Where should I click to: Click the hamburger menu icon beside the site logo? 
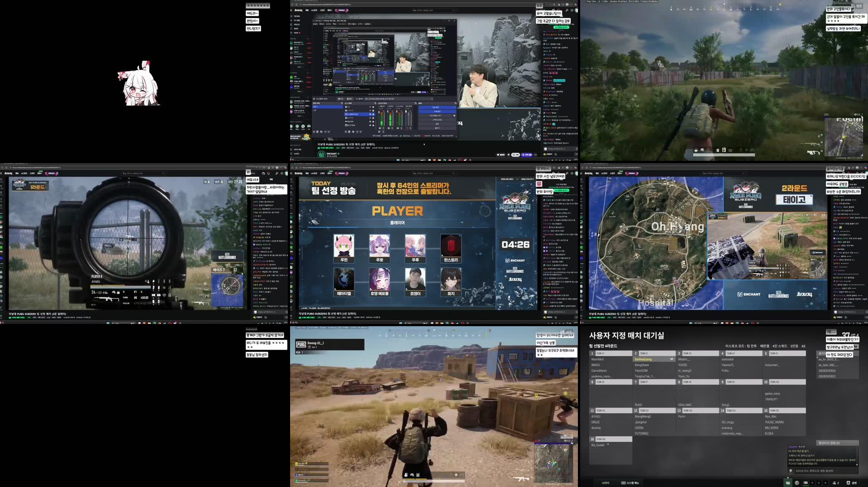tap(291, 10)
